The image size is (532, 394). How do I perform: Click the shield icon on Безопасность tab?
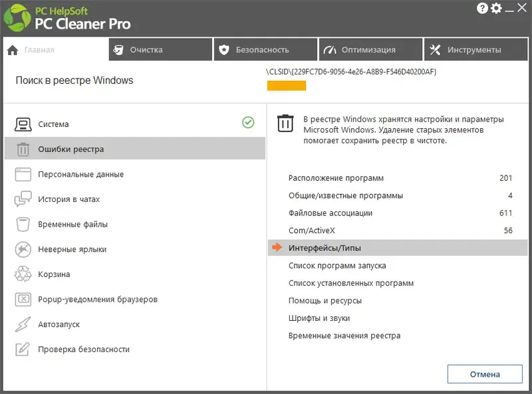coord(224,50)
